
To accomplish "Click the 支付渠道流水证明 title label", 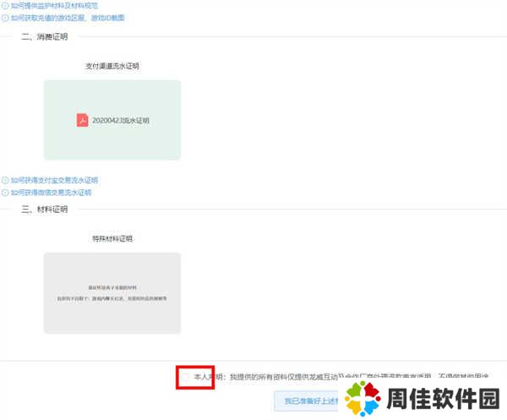I will click(112, 65).
